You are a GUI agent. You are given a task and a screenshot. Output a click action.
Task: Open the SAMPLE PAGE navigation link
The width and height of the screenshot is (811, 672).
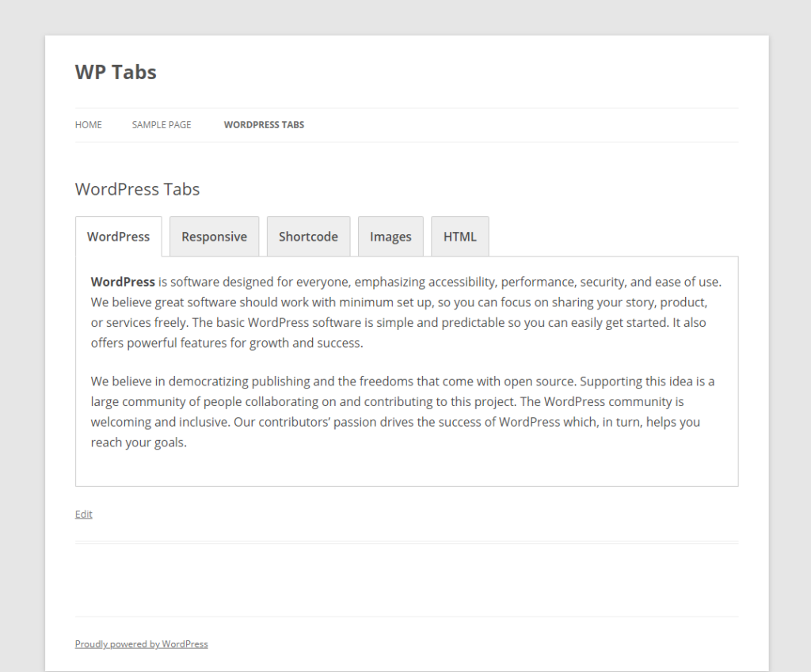[x=162, y=124]
